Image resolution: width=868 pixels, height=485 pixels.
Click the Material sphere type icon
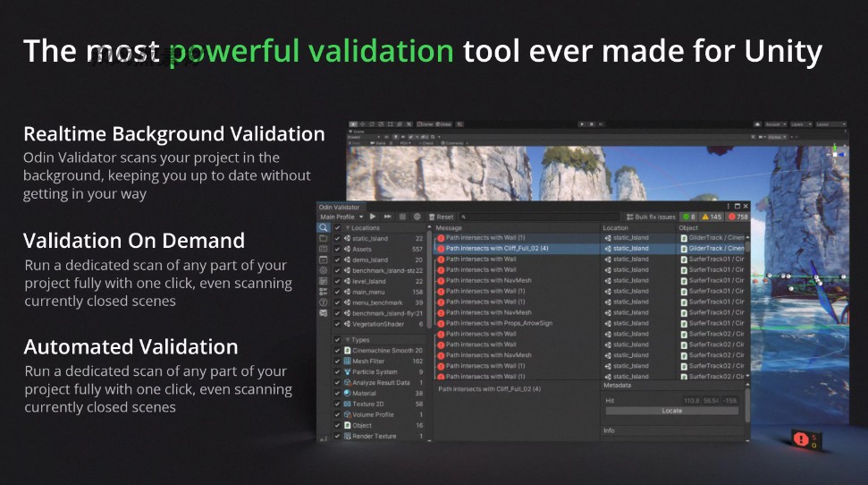click(348, 394)
